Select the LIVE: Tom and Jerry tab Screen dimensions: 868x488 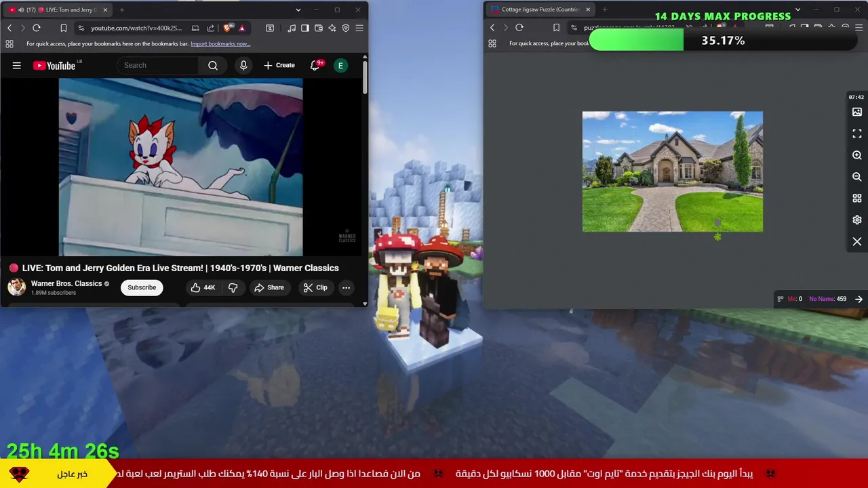point(57,9)
